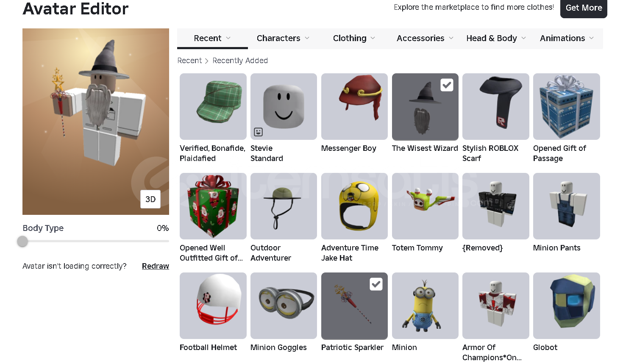Screen dimensions: 623x364
Task: Open the Characters tab
Action: [283, 38]
